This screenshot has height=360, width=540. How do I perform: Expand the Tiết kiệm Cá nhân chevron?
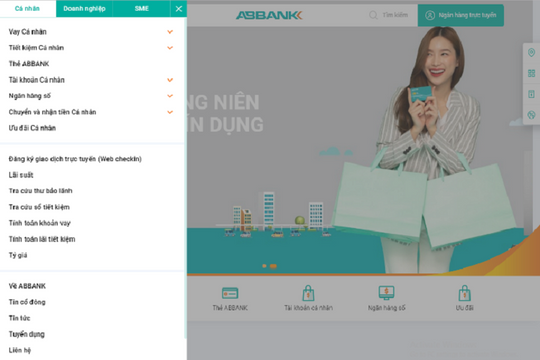click(x=170, y=48)
